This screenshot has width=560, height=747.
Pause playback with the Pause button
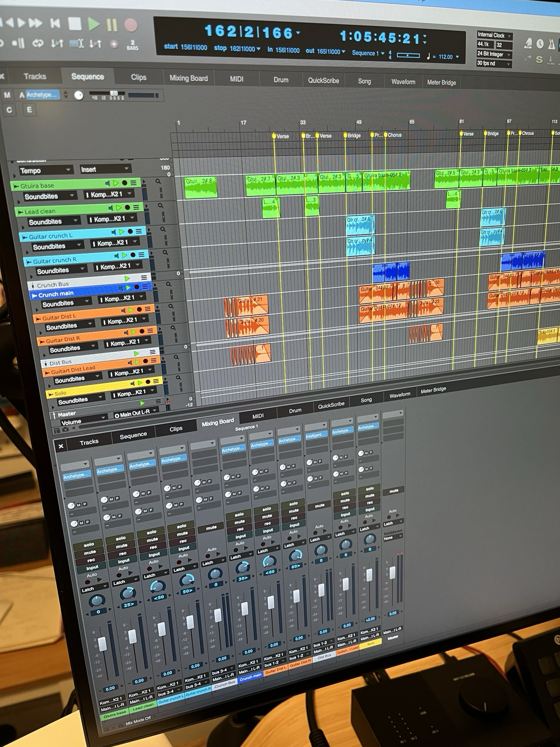tap(111, 24)
